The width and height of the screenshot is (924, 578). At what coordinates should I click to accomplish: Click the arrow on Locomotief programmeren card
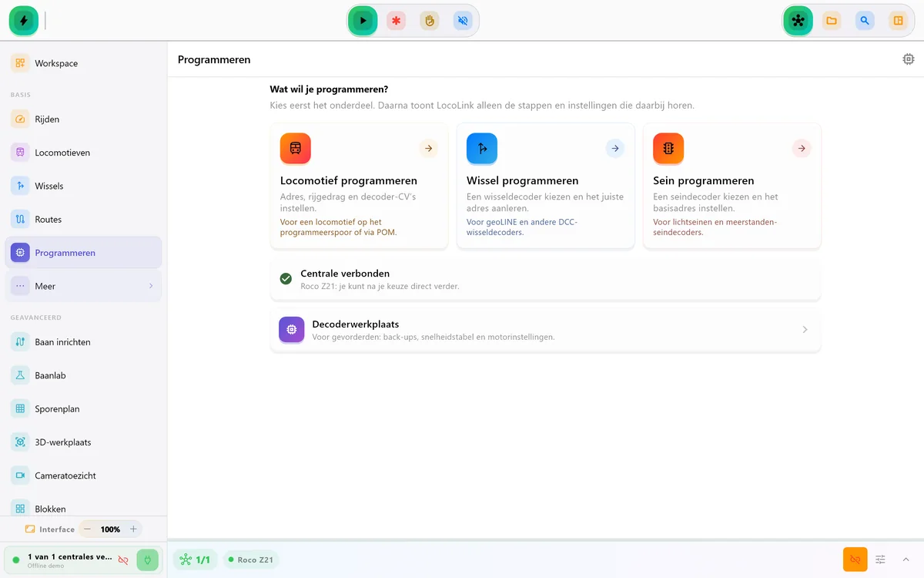pos(429,148)
